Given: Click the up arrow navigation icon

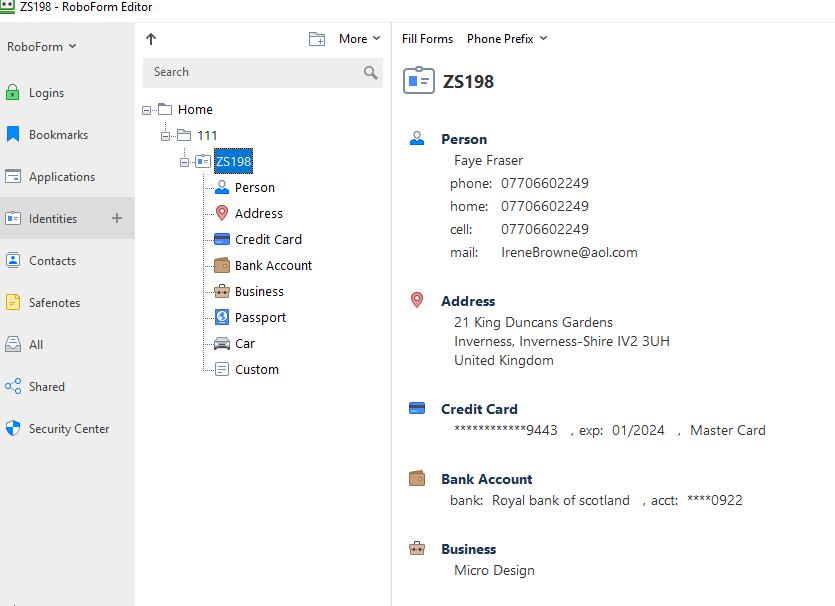Looking at the screenshot, I should [151, 39].
